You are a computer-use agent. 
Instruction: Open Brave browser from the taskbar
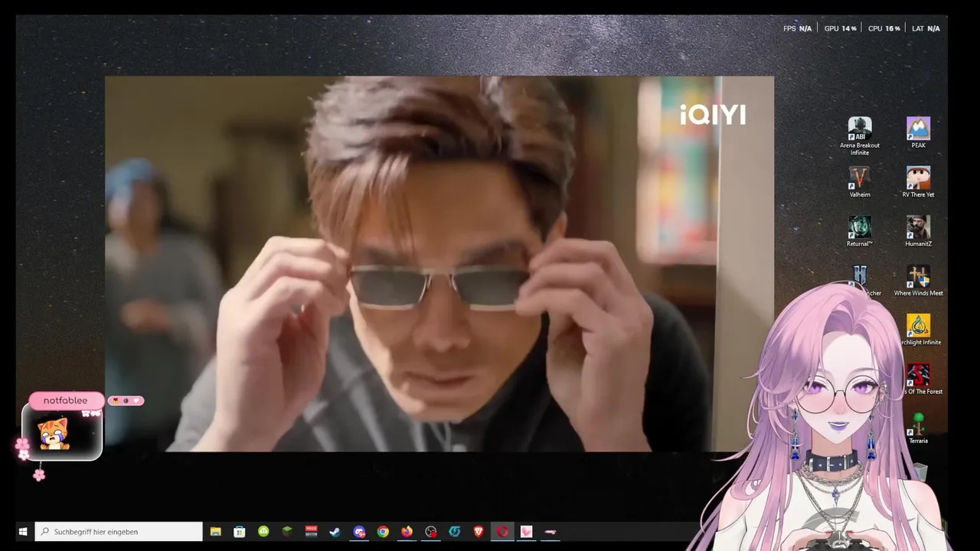pyautogui.click(x=479, y=531)
